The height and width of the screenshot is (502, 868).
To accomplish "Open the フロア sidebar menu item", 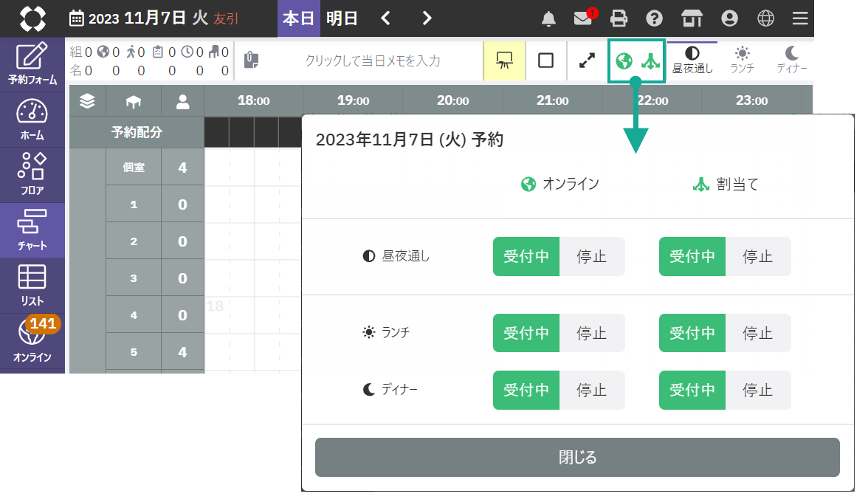I will coord(32,175).
